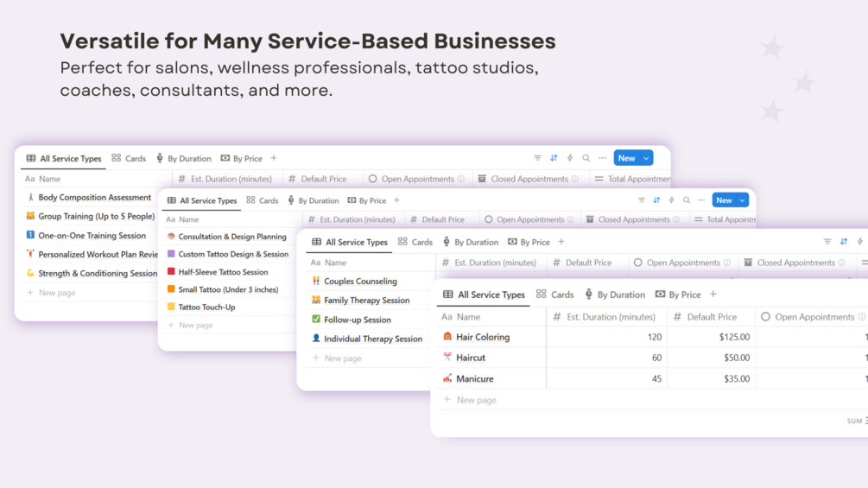Click the sort icon in the therapy window
This screenshot has width=868, height=488.
tap(844, 242)
